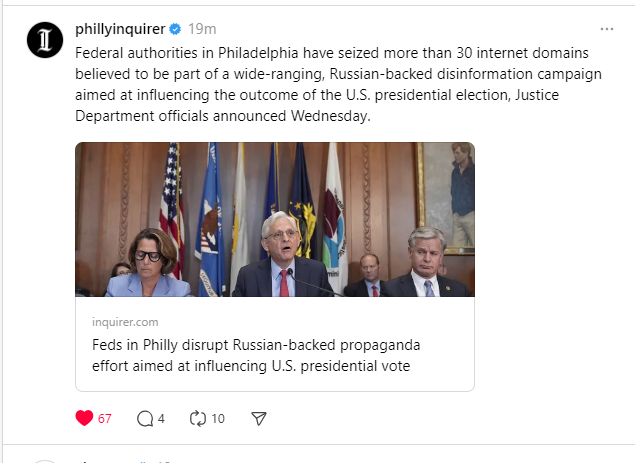View the 10 reposts count
Viewport: 635px width, 463px height.
click(218, 418)
